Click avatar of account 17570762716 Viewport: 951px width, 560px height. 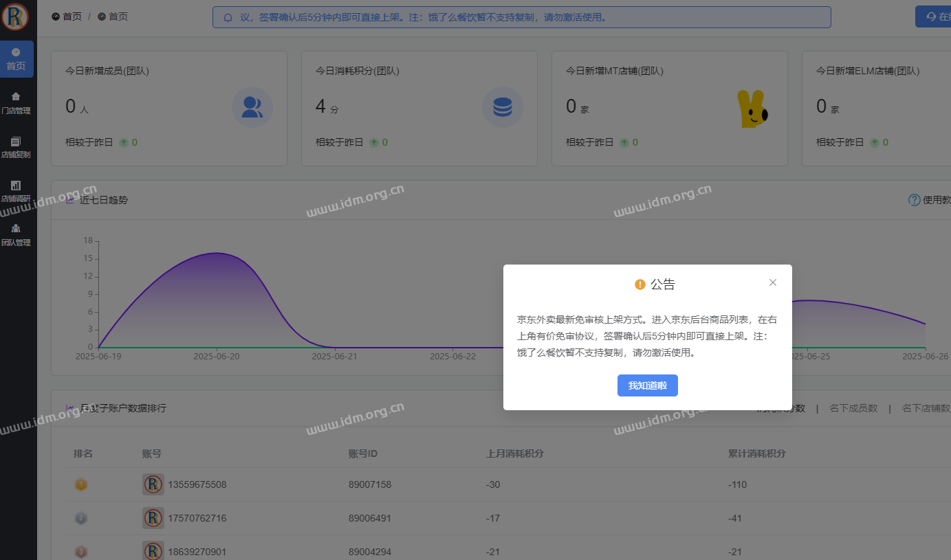click(x=153, y=518)
